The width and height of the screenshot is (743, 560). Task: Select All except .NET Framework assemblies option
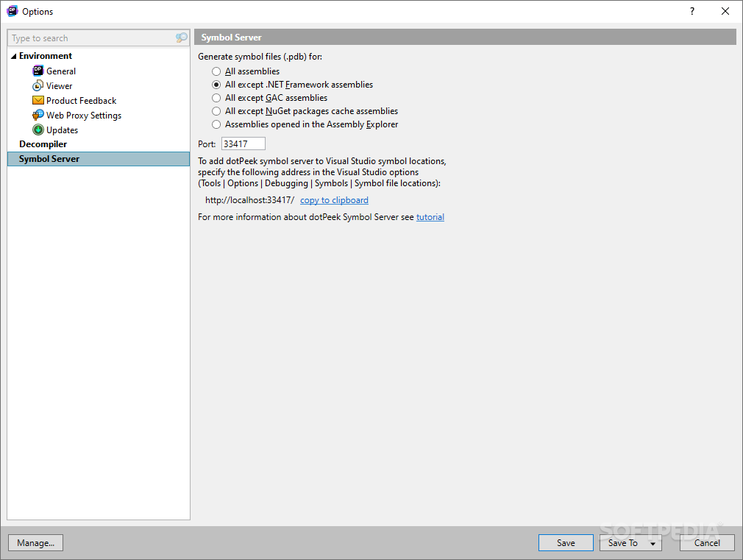(216, 85)
